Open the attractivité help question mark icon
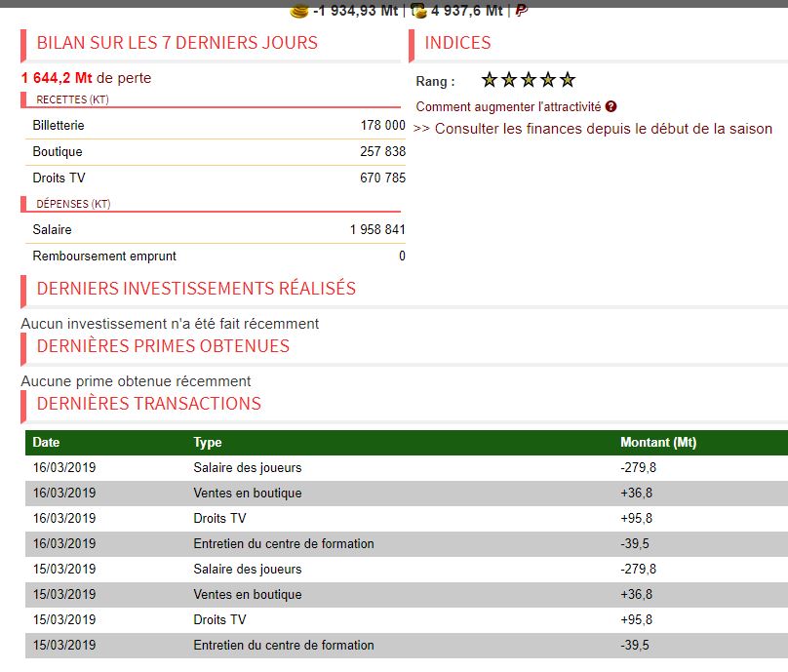This screenshot has width=788, height=672. [x=611, y=106]
